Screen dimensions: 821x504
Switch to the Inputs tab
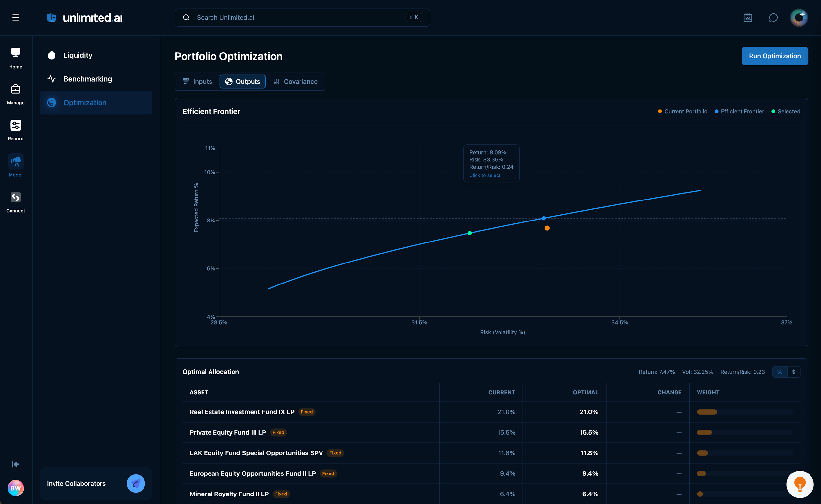(197, 82)
